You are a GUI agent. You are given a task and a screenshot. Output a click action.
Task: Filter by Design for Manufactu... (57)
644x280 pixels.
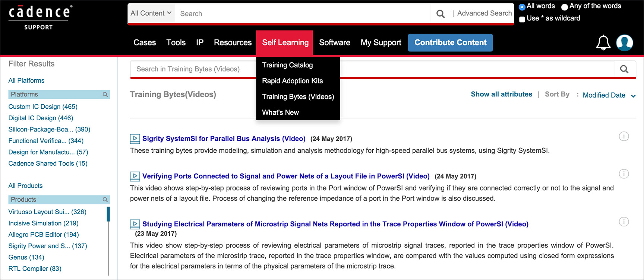tap(48, 152)
